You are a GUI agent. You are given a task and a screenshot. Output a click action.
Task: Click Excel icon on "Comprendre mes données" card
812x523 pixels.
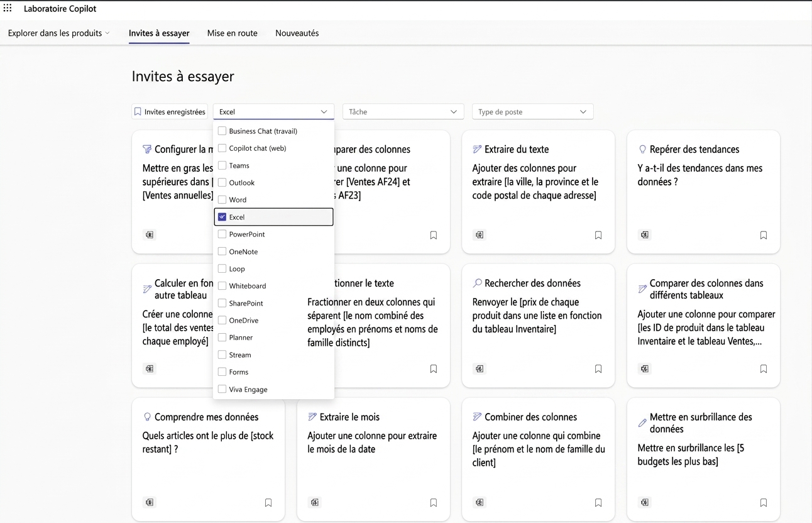150,502
